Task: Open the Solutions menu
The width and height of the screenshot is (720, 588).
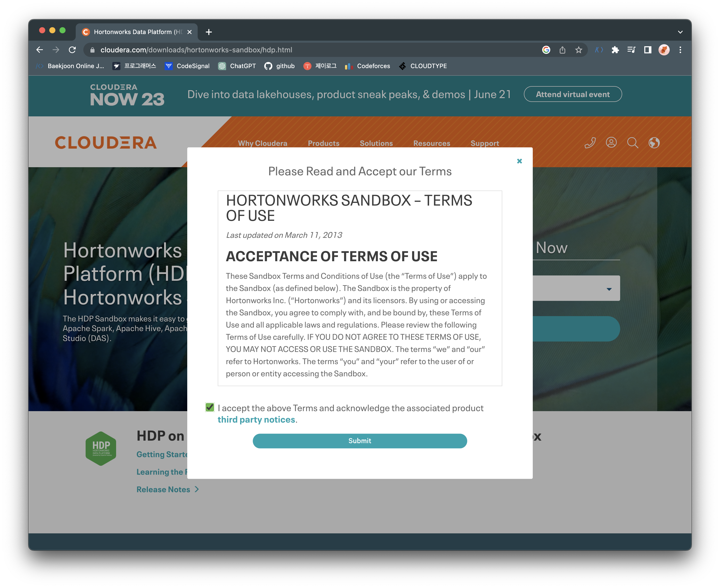Action: pos(376,143)
